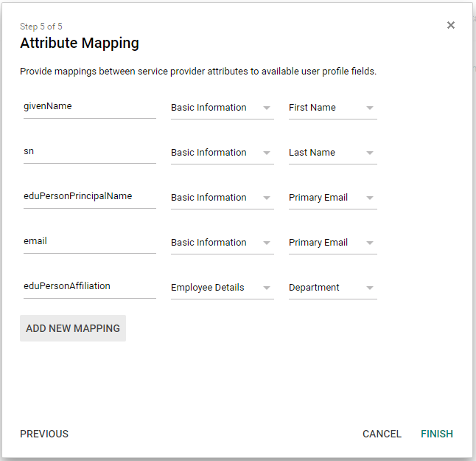
Task: Click the givenName attribute input field
Action: (89, 106)
